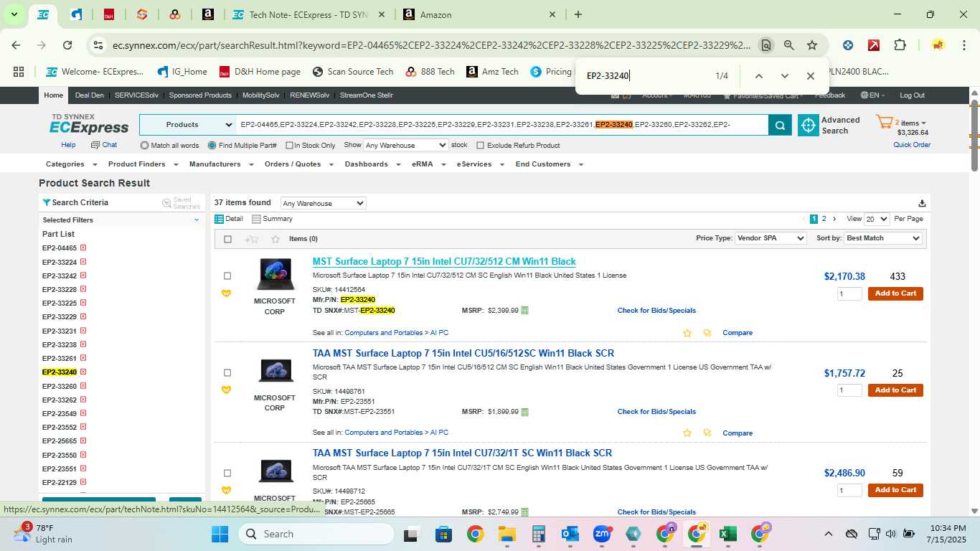Open the shopping cart icon
This screenshot has width=980, height=551.
coord(885,122)
